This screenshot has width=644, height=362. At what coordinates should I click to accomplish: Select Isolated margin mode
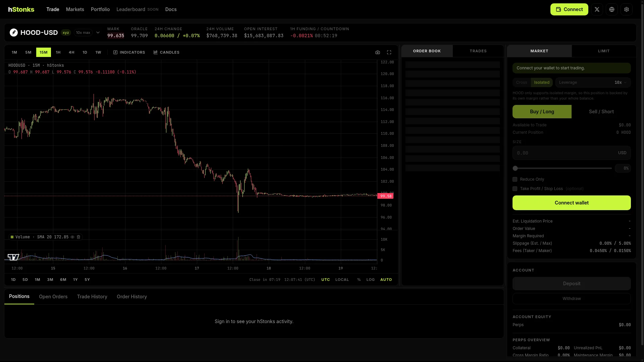point(542,82)
